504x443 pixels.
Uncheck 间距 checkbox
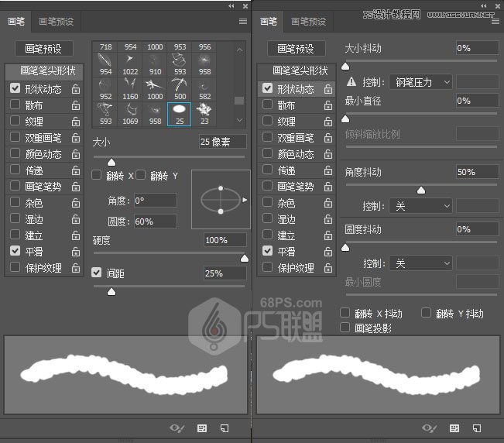(x=97, y=273)
